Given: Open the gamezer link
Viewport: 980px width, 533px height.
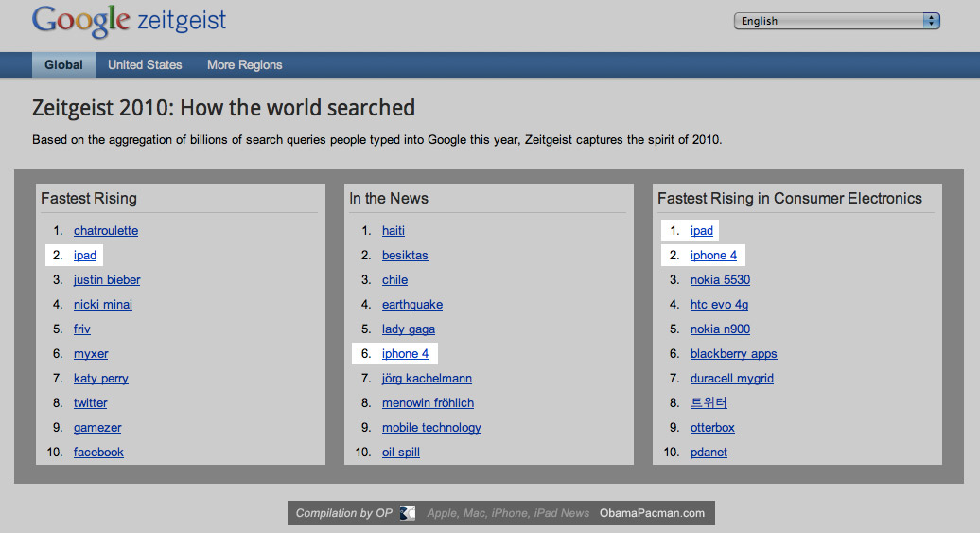Looking at the screenshot, I should (97, 428).
